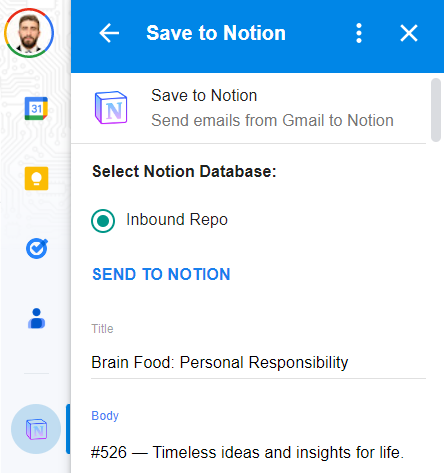Open the Google account profile picture

click(29, 33)
